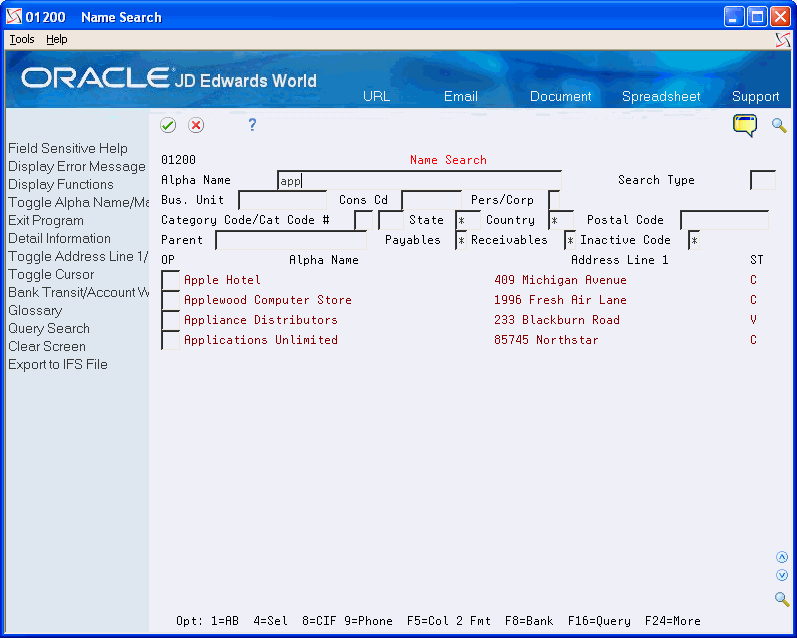
Task: Click the Bus. Unit input field
Action: (283, 200)
